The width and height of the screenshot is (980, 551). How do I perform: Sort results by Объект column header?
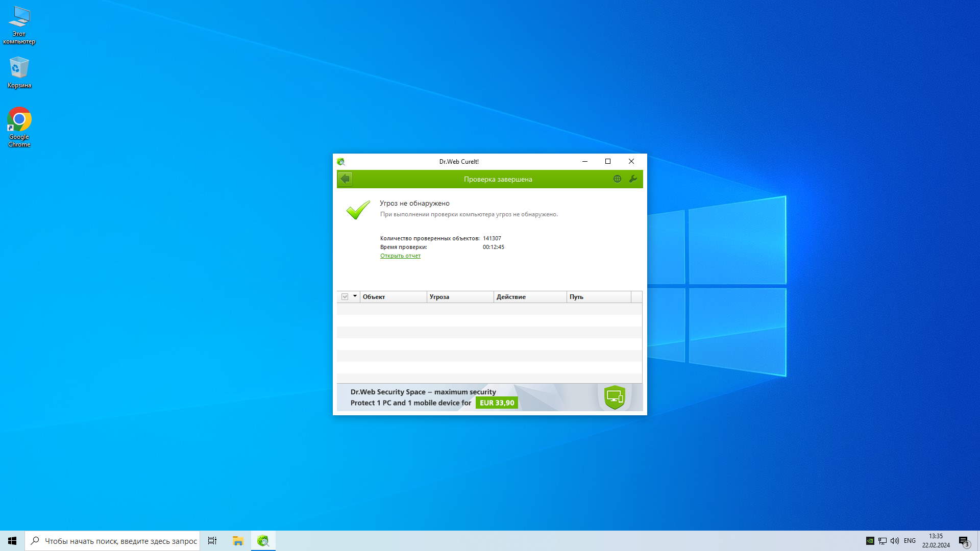click(393, 297)
